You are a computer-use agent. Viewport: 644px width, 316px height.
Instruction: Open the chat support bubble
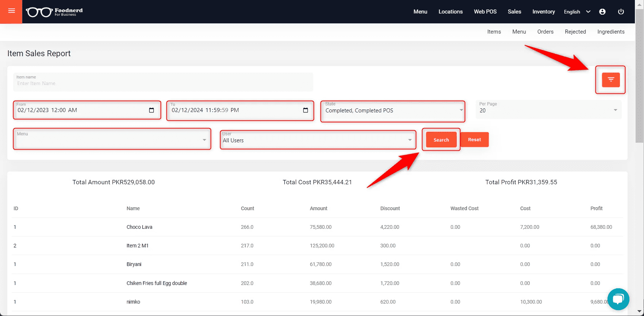click(618, 299)
